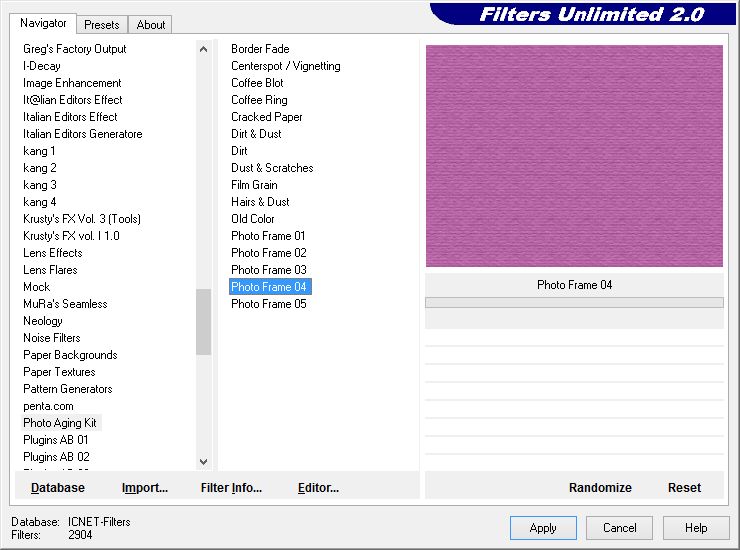This screenshot has height=550, width=740.
Task: Click Randomize
Action: 600,488
